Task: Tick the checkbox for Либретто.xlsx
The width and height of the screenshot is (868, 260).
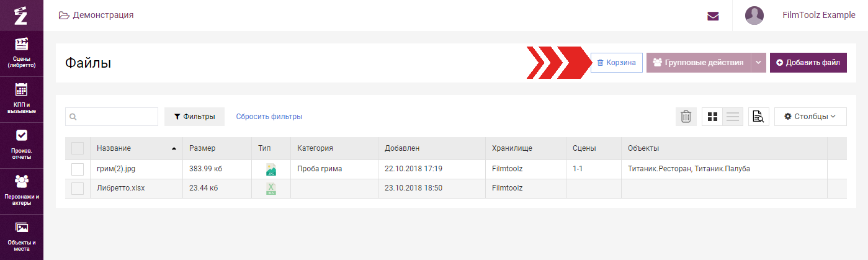Action: point(78,189)
